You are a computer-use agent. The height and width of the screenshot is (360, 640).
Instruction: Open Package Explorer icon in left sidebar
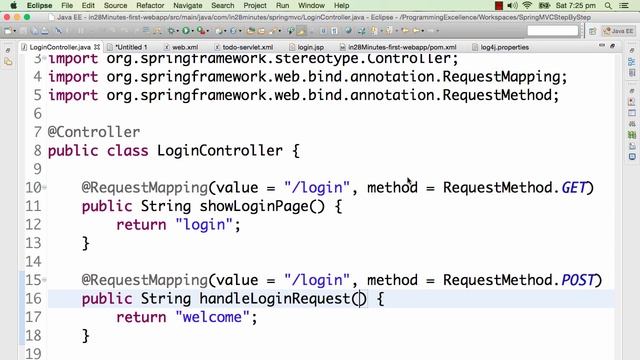click(8, 62)
